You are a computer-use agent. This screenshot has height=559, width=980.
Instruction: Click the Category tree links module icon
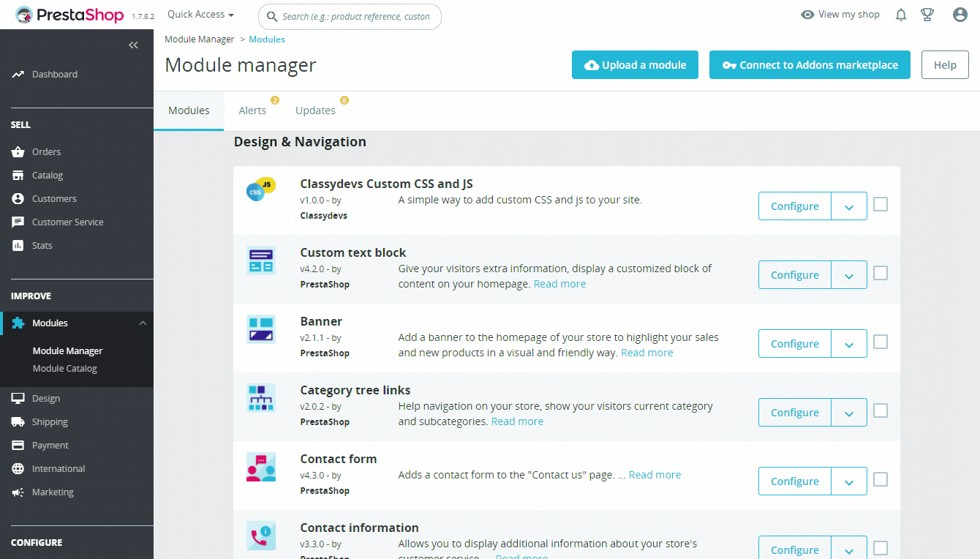tap(261, 398)
